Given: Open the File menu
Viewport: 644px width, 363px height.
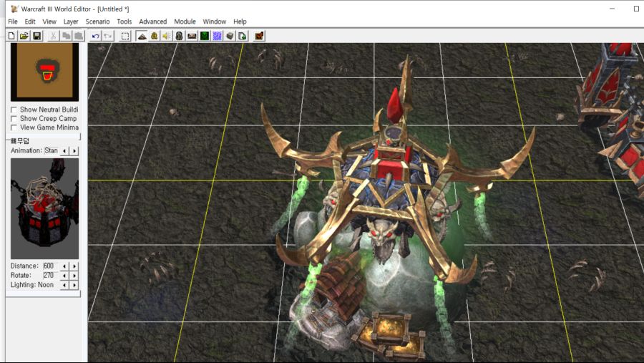Looking at the screenshot, I should pyautogui.click(x=13, y=21).
